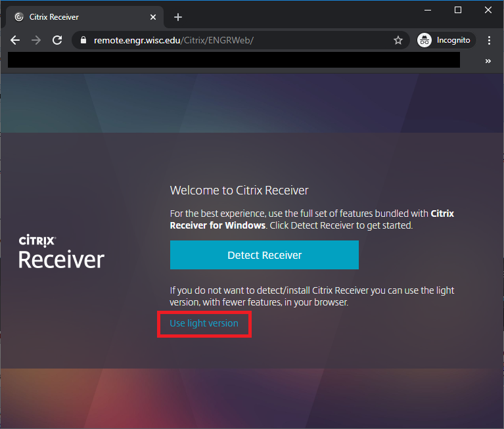Click the Detect Receiver button

pos(264,255)
